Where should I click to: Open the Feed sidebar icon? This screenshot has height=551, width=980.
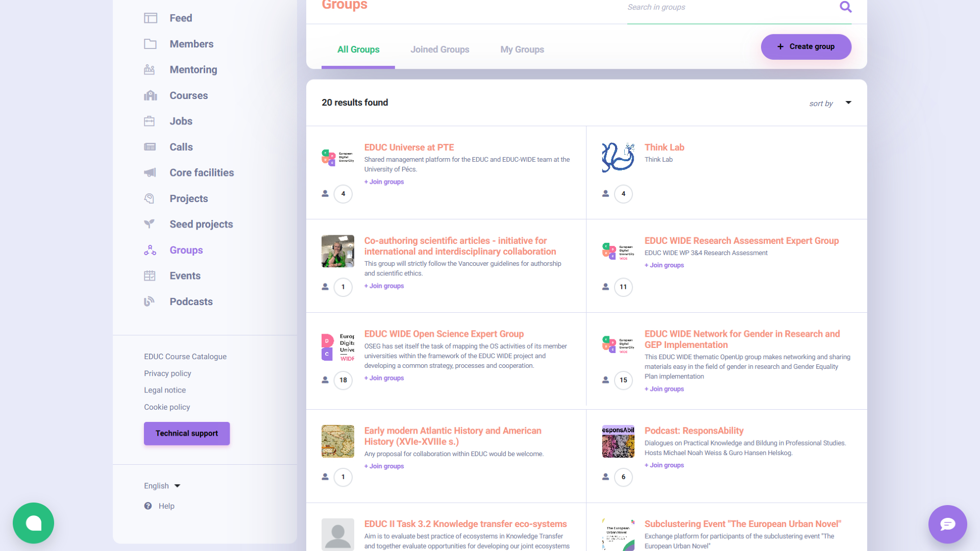pyautogui.click(x=150, y=18)
